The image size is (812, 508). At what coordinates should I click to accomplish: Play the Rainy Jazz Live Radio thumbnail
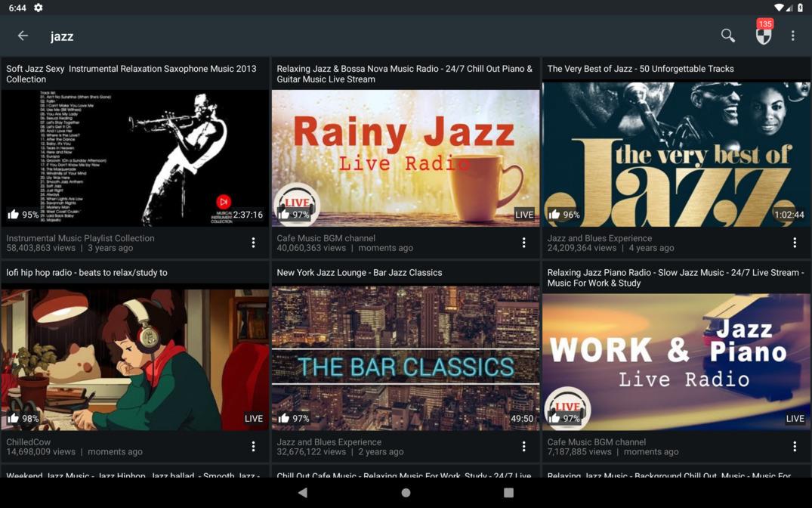(x=406, y=158)
